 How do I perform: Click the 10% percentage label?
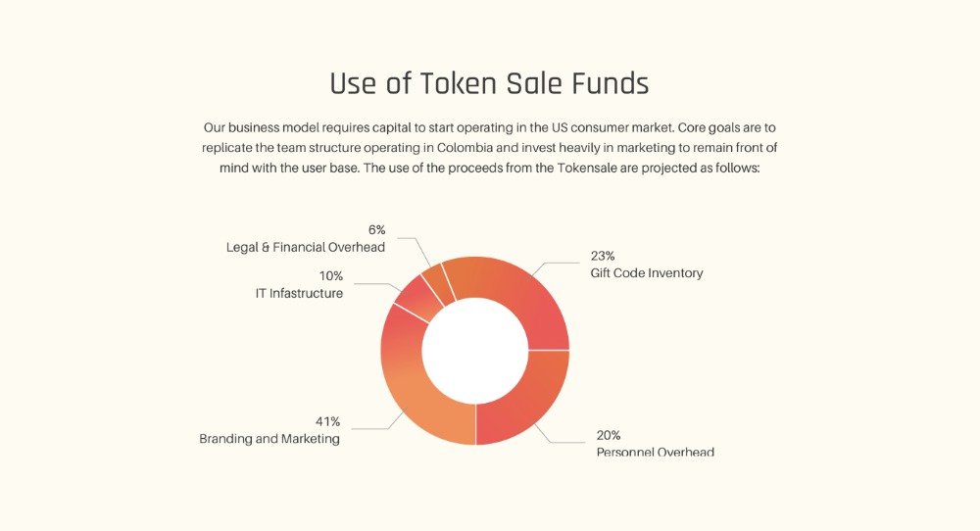pos(330,276)
